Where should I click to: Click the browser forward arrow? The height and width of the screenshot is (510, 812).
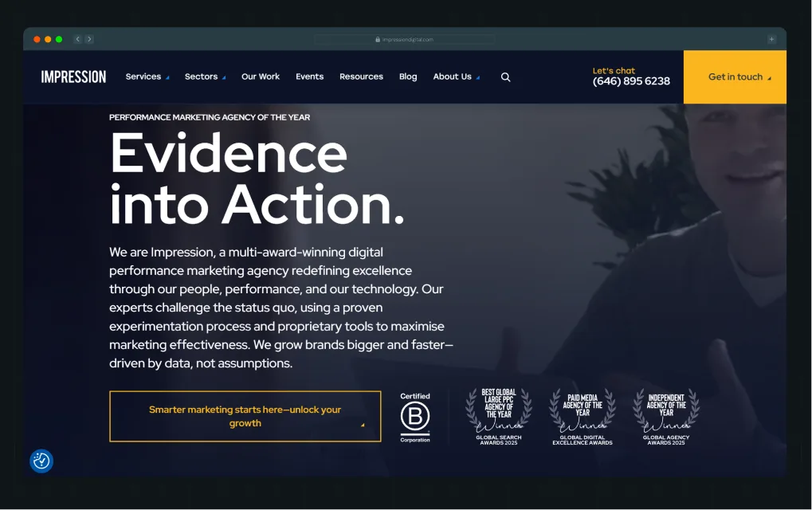[89, 39]
